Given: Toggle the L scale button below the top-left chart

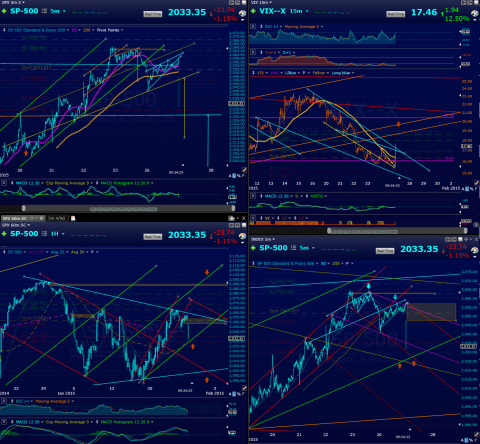Looking at the screenshot, I should click(234, 176).
